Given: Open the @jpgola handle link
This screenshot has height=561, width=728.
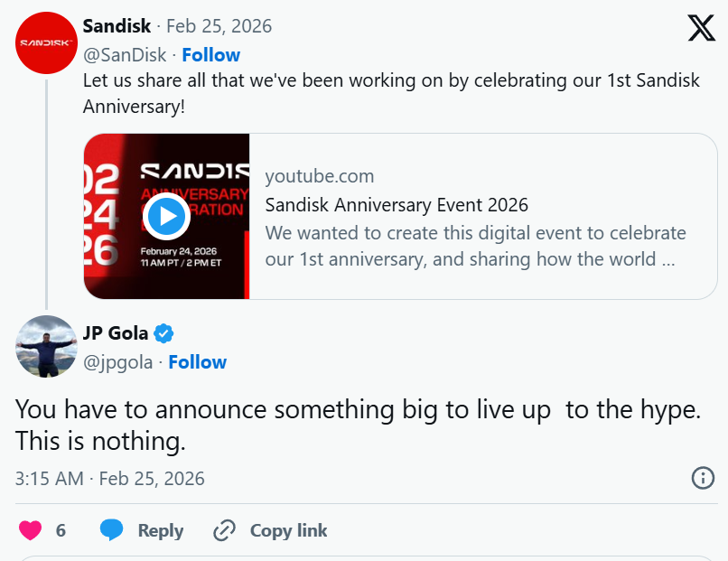Looking at the screenshot, I should (x=120, y=362).
